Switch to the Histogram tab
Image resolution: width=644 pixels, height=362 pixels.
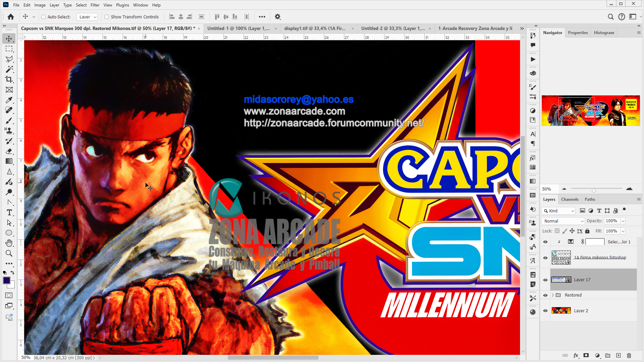pos(604,33)
